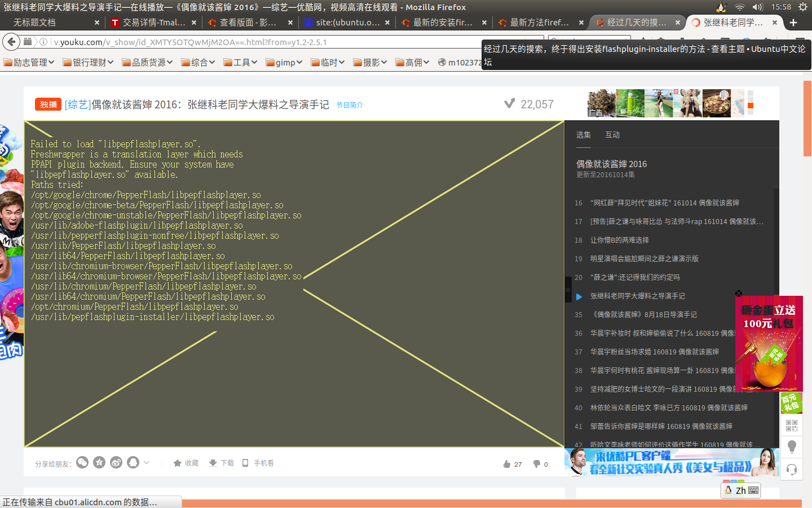This screenshot has height=508, width=812.
Task: Open 品质货源 bookmark folder dropdown
Action: pyautogui.click(x=147, y=62)
